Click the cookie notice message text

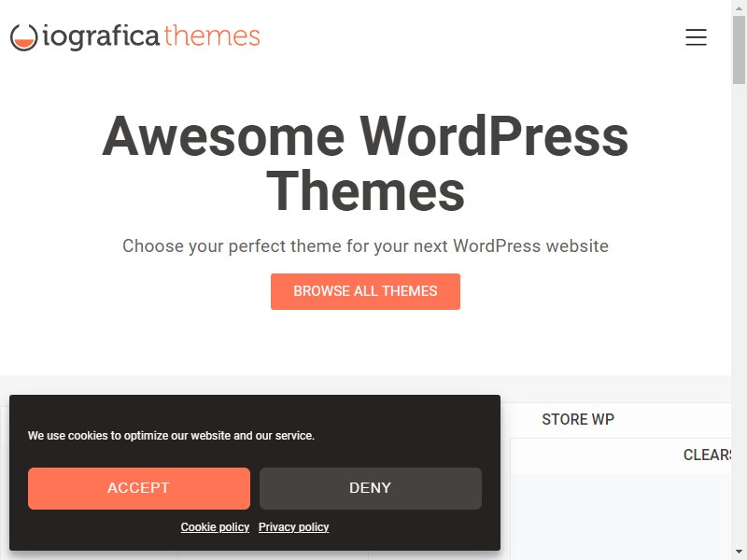pos(171,436)
